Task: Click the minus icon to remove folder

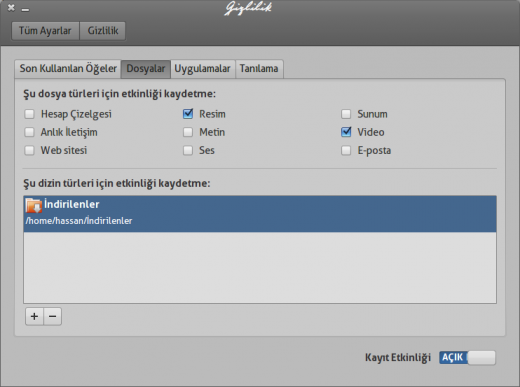Action: [x=53, y=316]
